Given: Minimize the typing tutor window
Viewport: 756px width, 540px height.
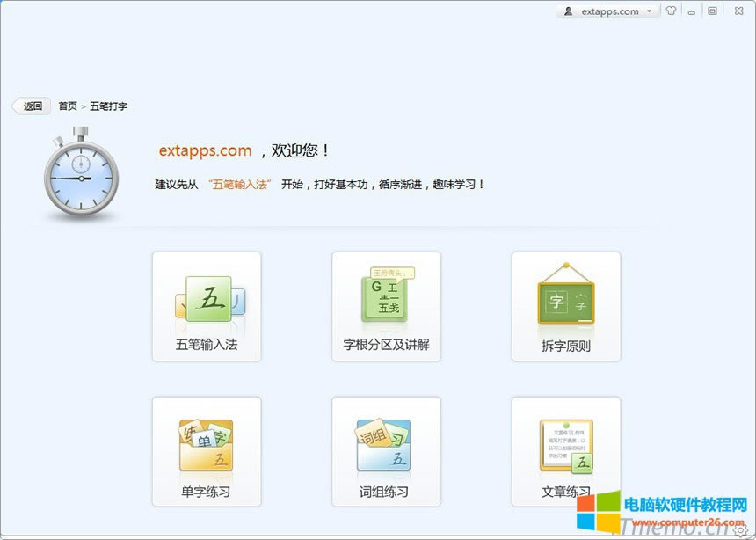Looking at the screenshot, I should click(x=692, y=11).
